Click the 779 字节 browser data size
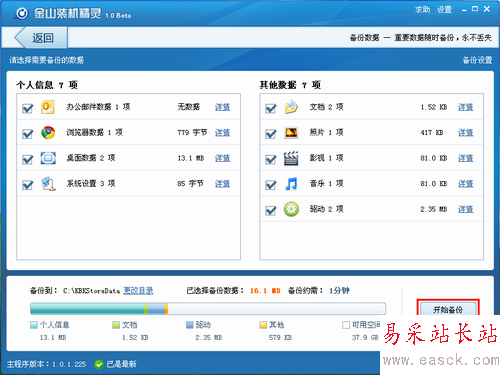 coord(192,133)
